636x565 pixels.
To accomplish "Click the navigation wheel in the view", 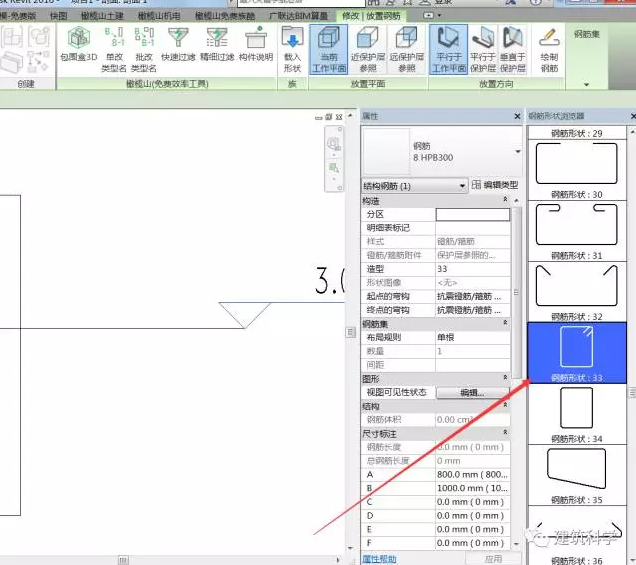I will pyautogui.click(x=333, y=143).
